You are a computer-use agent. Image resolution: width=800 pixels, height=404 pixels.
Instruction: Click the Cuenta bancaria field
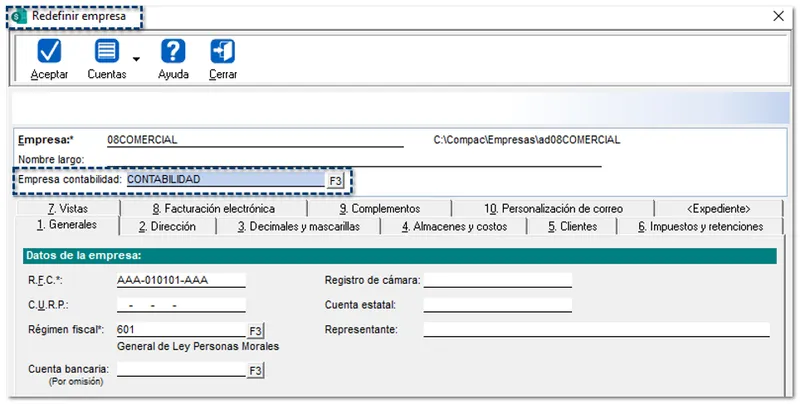pos(181,370)
